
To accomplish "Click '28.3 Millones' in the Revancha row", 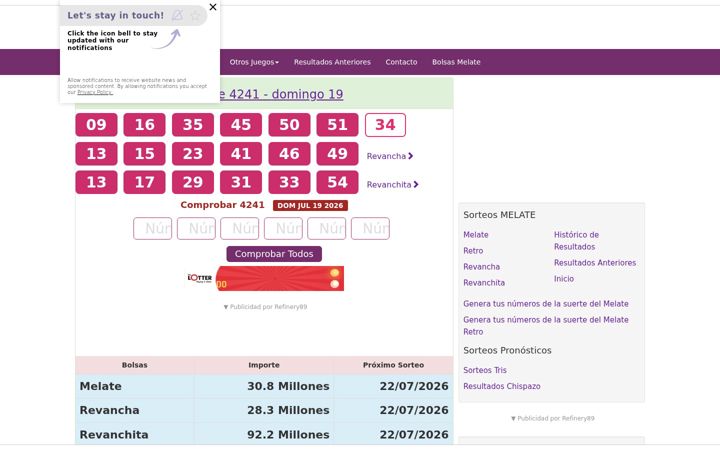I will point(288,410).
